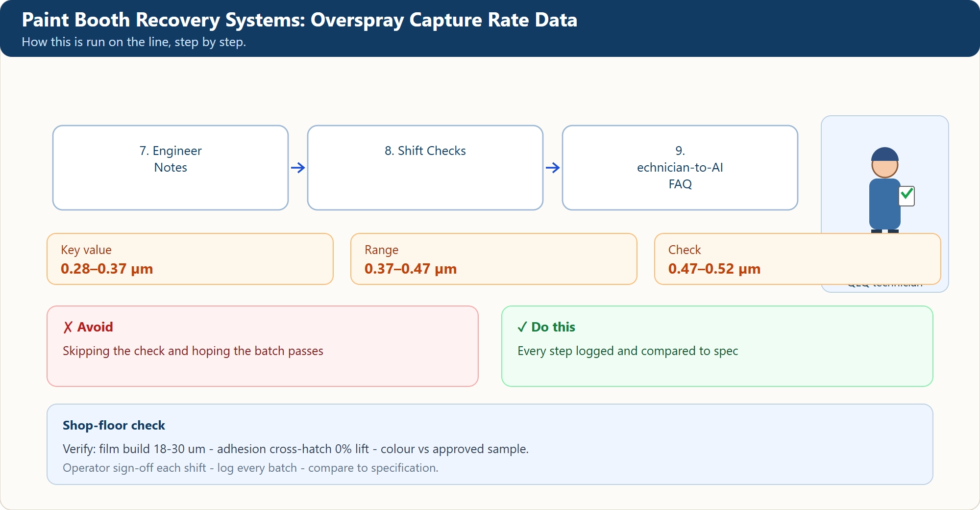
Task: Click the green checkmark clipboard icon
Action: [907, 196]
